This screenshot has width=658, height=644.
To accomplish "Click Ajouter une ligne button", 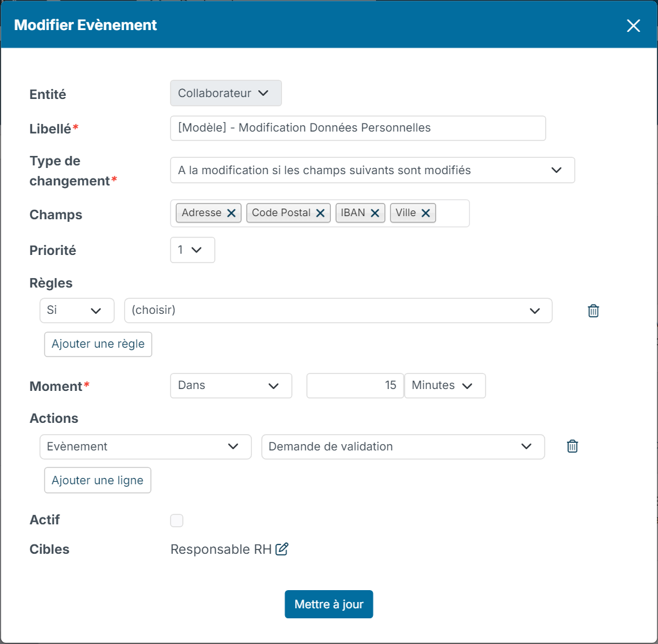I will tap(98, 480).
